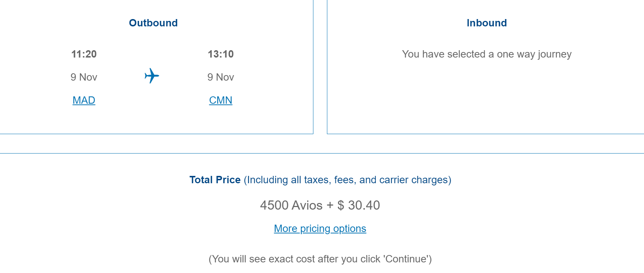
Task: Click the word journey in Inbound message
Action: pos(555,54)
